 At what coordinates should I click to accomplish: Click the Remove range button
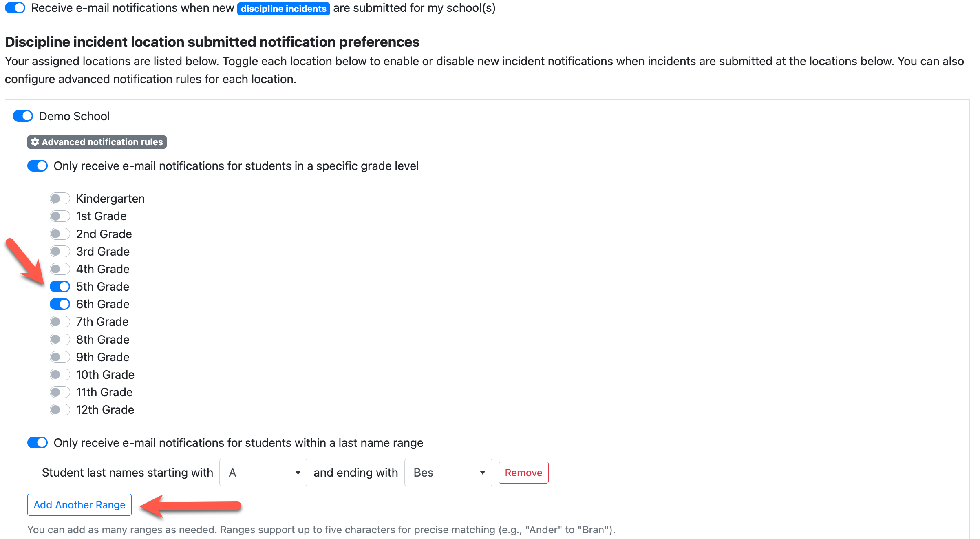tap(523, 473)
